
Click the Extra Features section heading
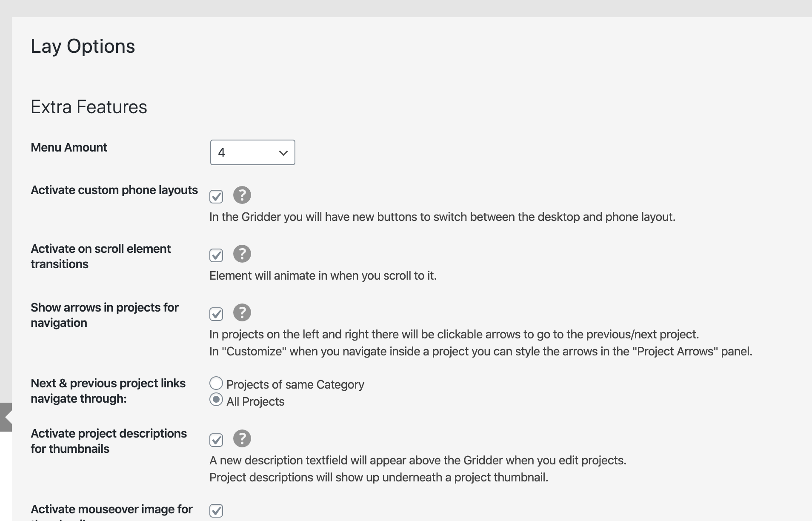click(x=89, y=107)
